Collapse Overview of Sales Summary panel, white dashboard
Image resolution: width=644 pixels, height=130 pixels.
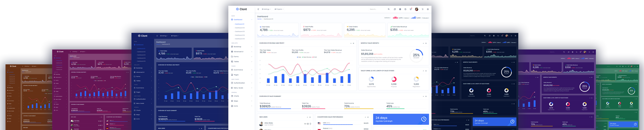[423, 96]
